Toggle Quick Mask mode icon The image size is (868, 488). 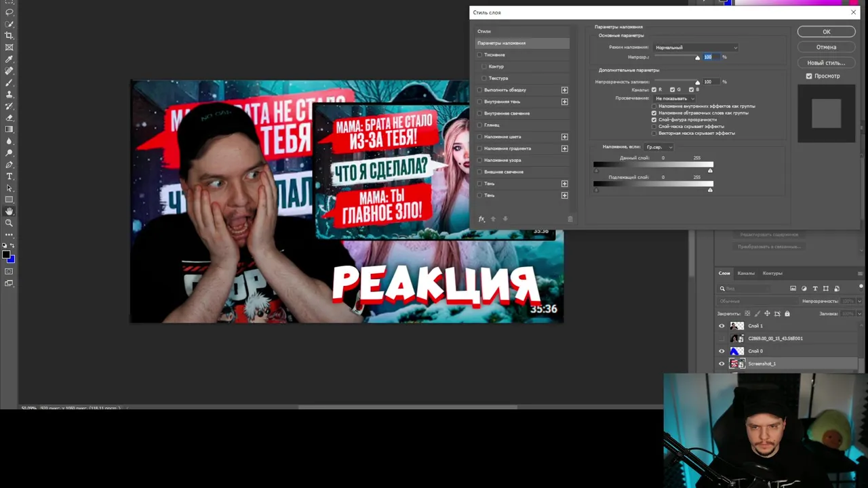point(9,272)
